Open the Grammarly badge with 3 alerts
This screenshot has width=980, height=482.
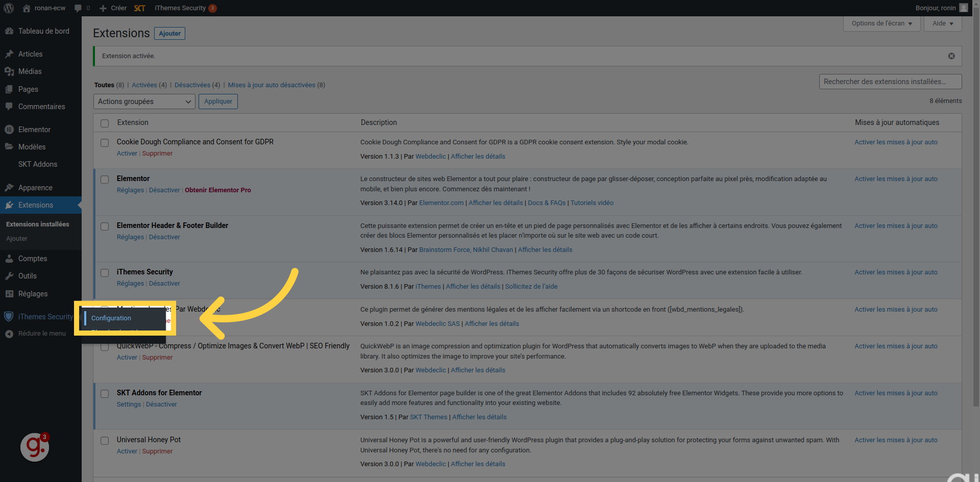35,447
